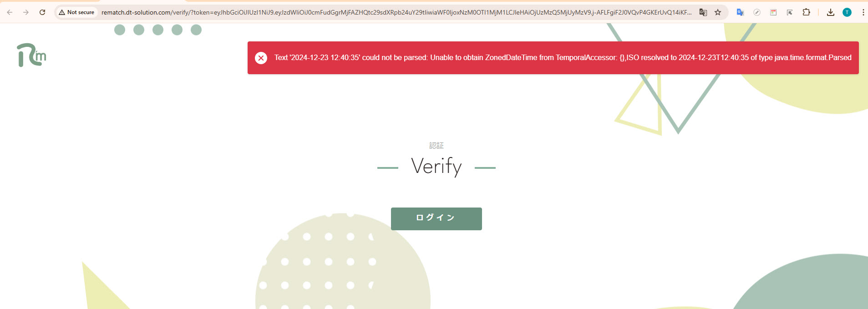Click the green Rm site logo
This screenshot has width=868, height=309.
point(31,55)
